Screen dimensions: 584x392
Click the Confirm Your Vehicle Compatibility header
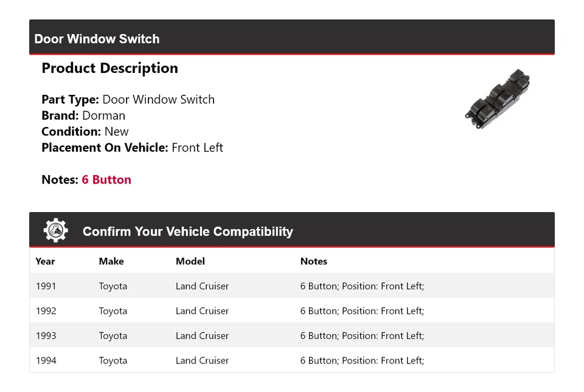click(x=187, y=232)
